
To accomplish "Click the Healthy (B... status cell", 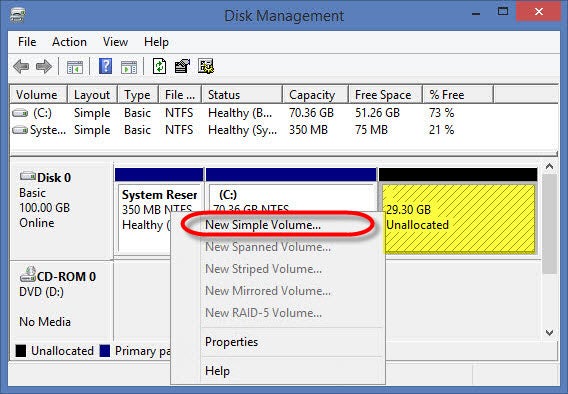I will tap(240, 113).
